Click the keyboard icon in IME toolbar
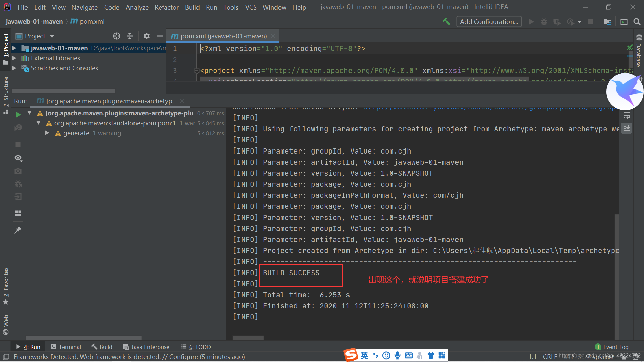The height and width of the screenshot is (362, 644). point(409,355)
